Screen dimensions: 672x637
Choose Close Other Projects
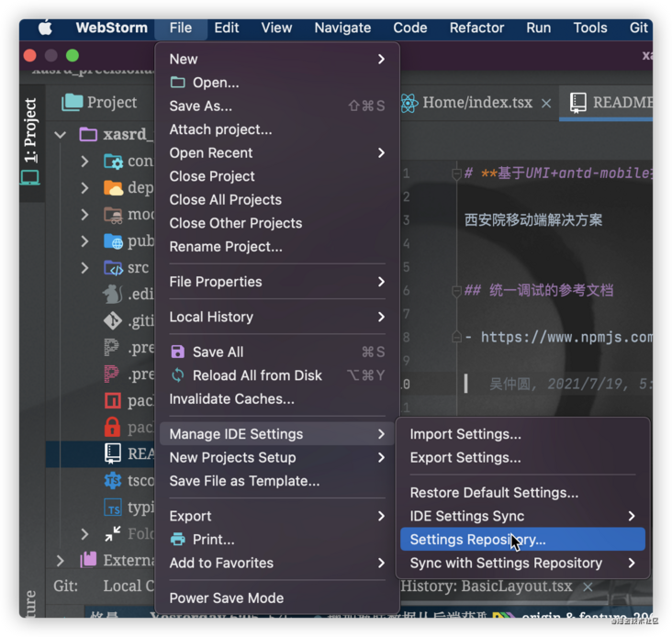[277, 223]
